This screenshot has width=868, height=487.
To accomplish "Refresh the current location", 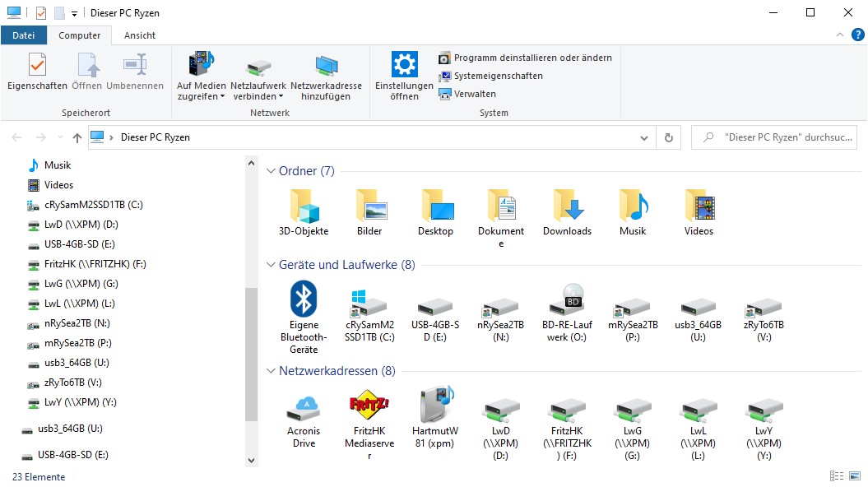I will click(x=669, y=138).
